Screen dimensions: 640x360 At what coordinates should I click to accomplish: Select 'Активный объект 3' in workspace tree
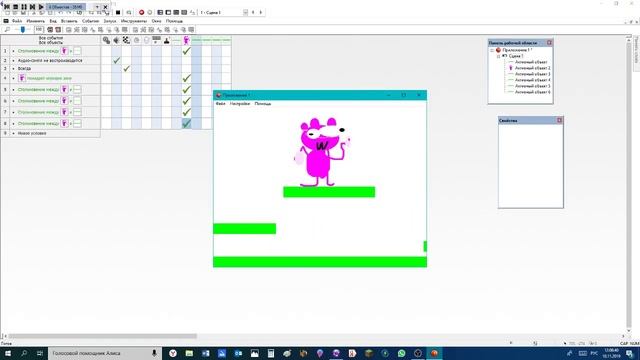point(532,74)
